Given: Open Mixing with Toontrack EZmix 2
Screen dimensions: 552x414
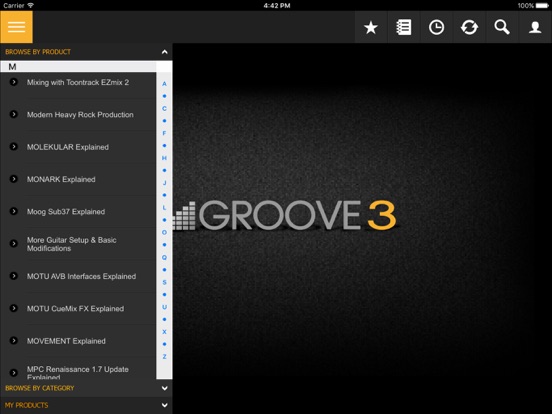Looking at the screenshot, I should (x=78, y=82).
